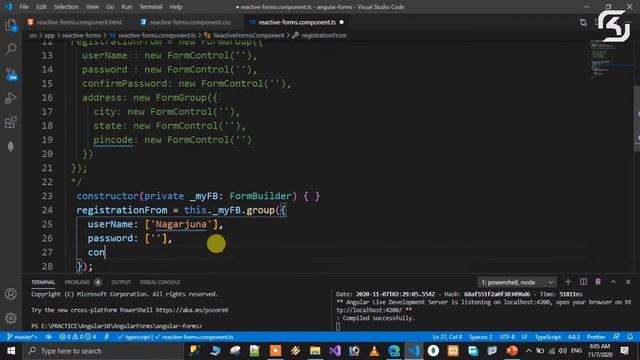
Task: Open the View menu
Action: (x=92, y=7)
